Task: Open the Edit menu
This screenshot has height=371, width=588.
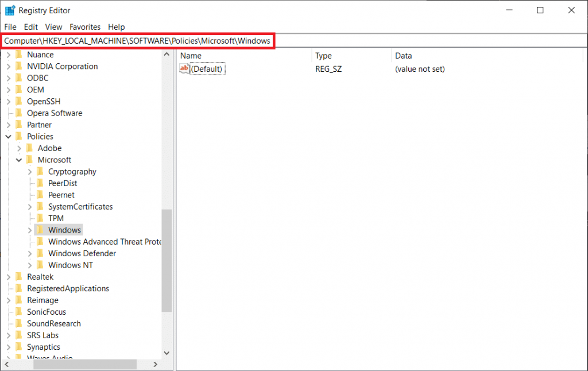Action: (x=31, y=27)
